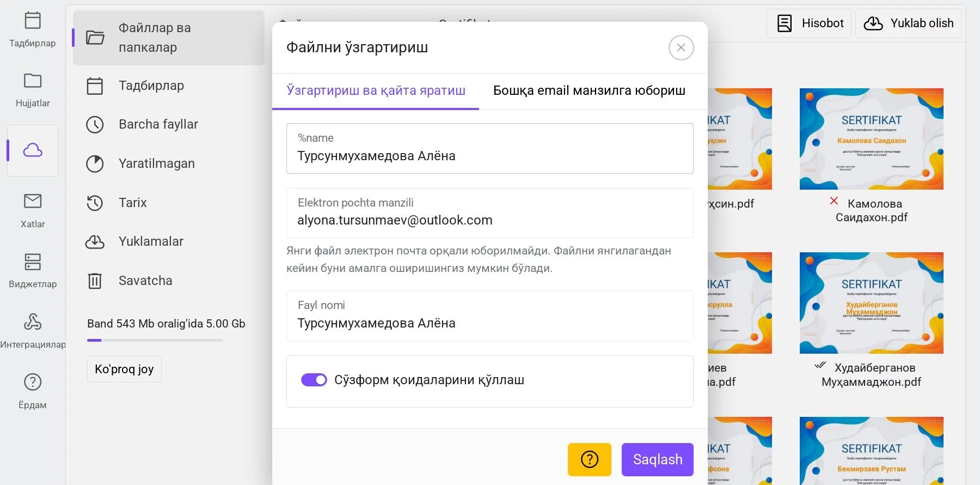Click double-check status icon by Худайберганов Муҳаммаджон.pdf
Image resolution: width=980 pixels, height=485 pixels.
(820, 365)
